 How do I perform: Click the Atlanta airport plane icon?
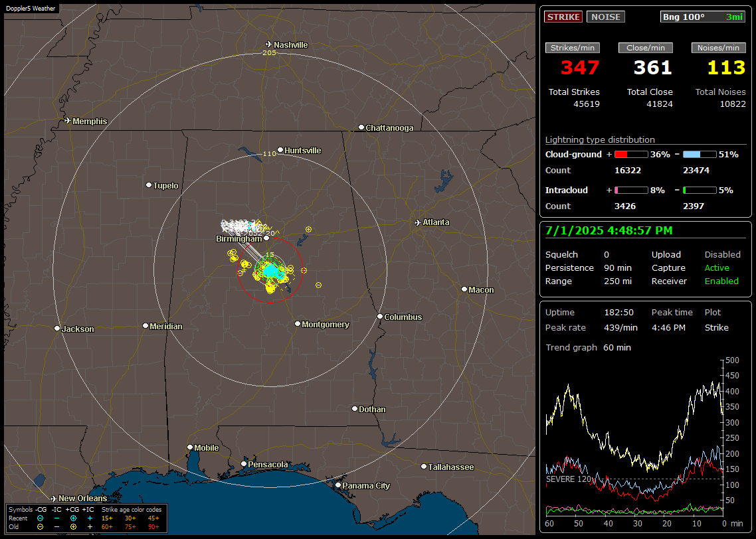coord(418,222)
